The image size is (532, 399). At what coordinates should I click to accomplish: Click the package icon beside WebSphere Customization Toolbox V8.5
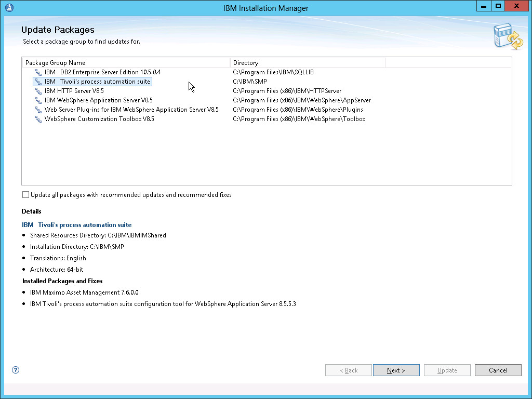point(38,119)
